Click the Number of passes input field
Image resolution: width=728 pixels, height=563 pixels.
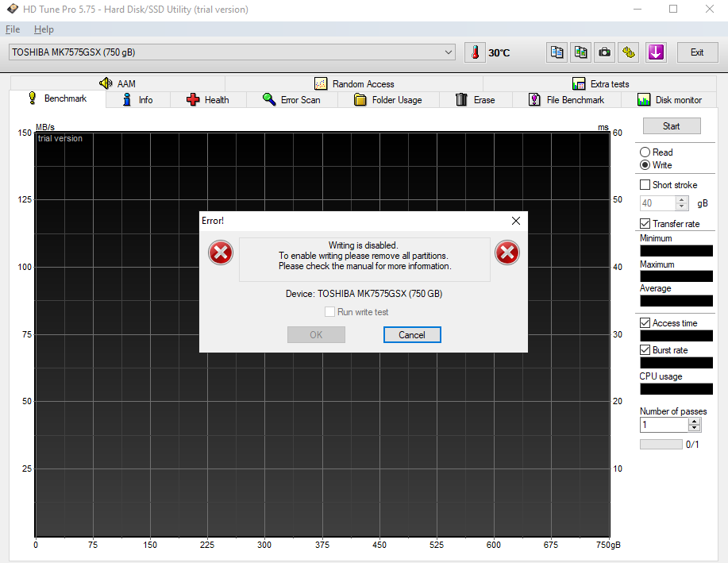click(x=664, y=425)
